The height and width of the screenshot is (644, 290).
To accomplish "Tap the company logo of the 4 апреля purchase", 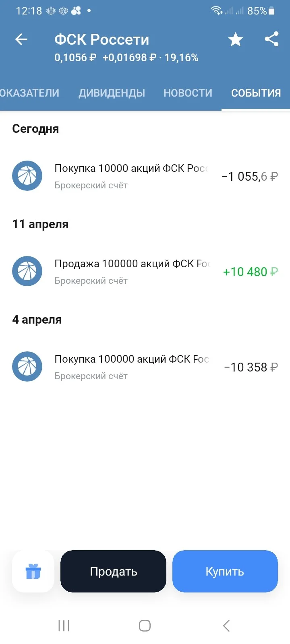I will [x=27, y=367].
